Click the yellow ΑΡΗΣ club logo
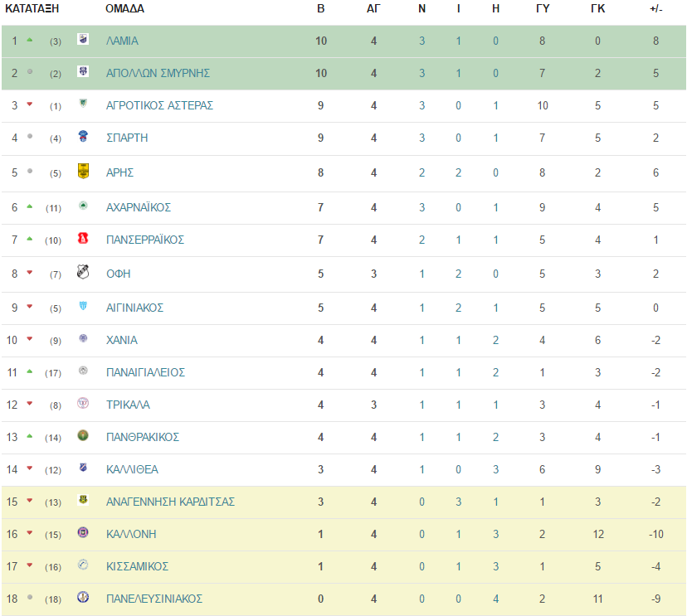Screen dimensions: 687x616 pyautogui.click(x=83, y=171)
